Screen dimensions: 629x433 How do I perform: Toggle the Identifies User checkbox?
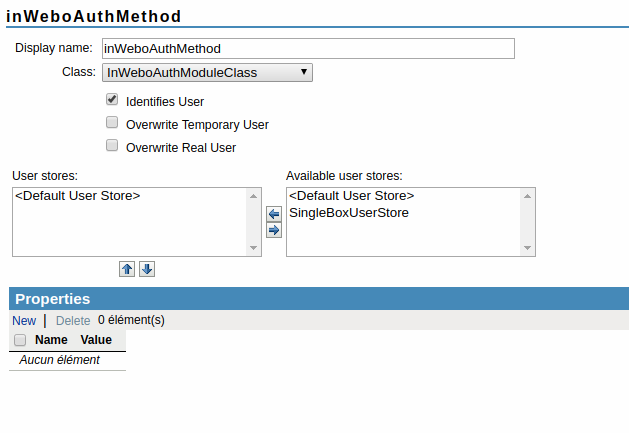[112, 100]
